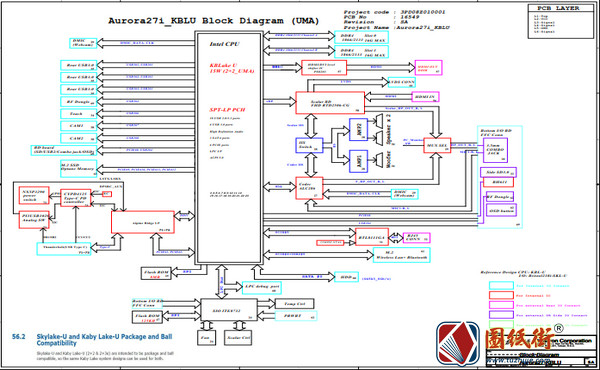Click the LVDS CONN box
Image resolution: width=600 pixels, height=370 pixels.
pyautogui.click(x=401, y=82)
